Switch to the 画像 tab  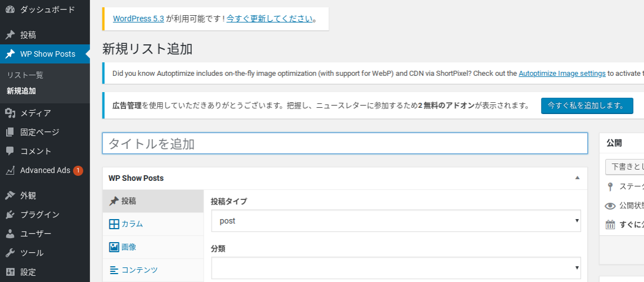pos(129,247)
